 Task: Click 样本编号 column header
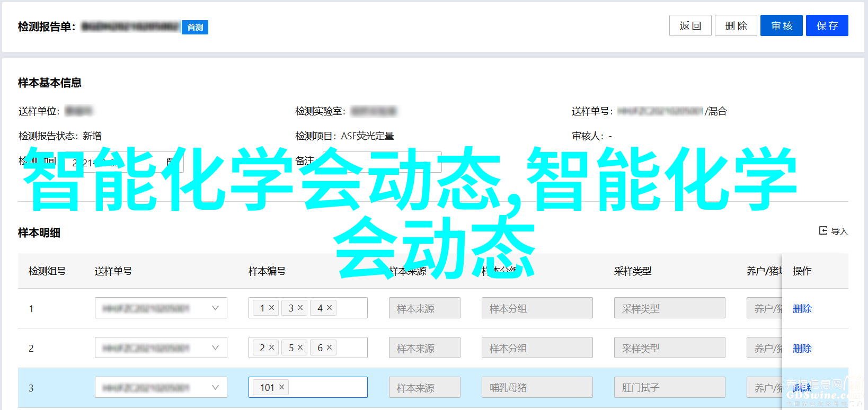coord(267,271)
